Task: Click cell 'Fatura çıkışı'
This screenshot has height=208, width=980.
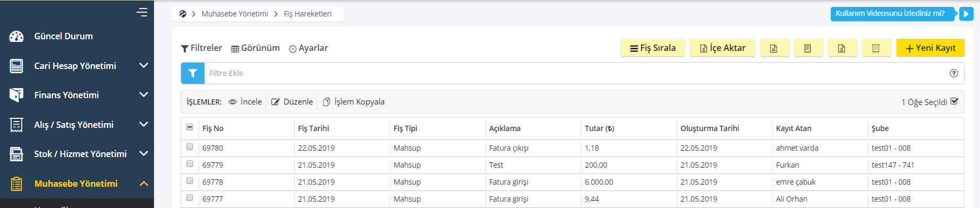Action: (x=509, y=148)
